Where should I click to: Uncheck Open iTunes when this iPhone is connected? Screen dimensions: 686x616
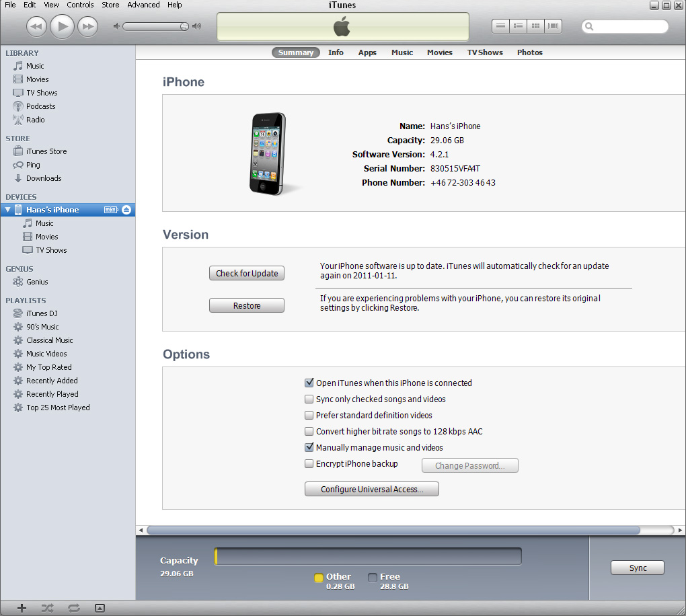309,383
